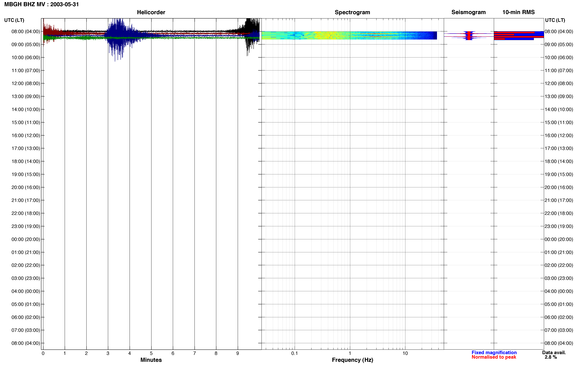Click the blue helicorder burst near minute 3.5
The height and width of the screenshot is (368, 588).
click(x=118, y=36)
